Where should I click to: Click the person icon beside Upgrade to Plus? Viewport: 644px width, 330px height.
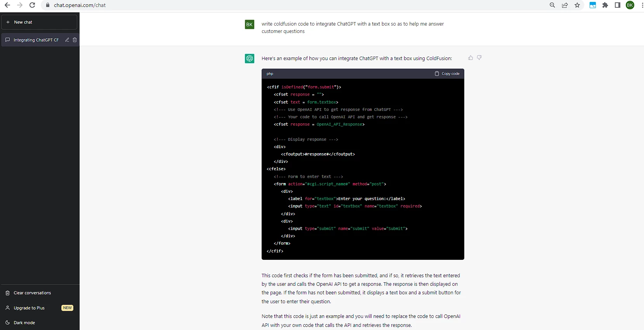7,308
